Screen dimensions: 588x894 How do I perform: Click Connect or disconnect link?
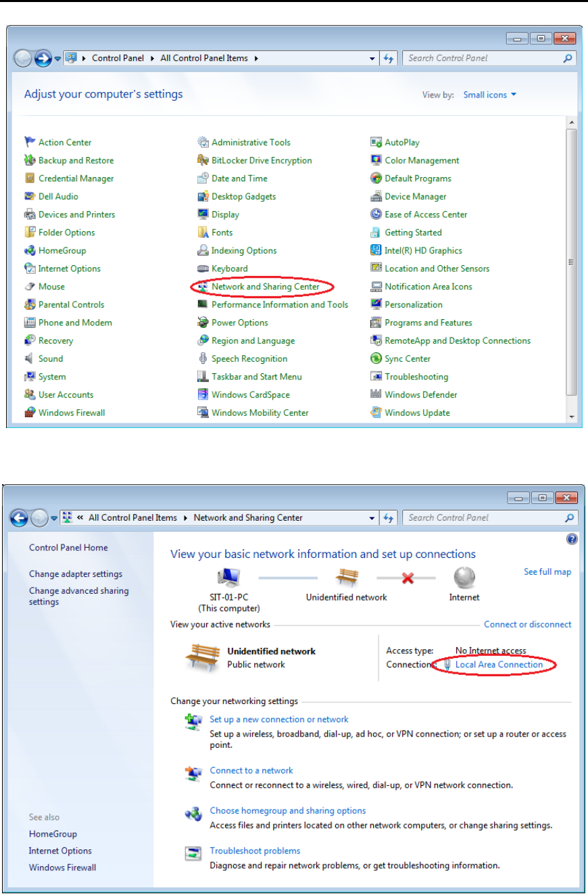click(x=528, y=625)
